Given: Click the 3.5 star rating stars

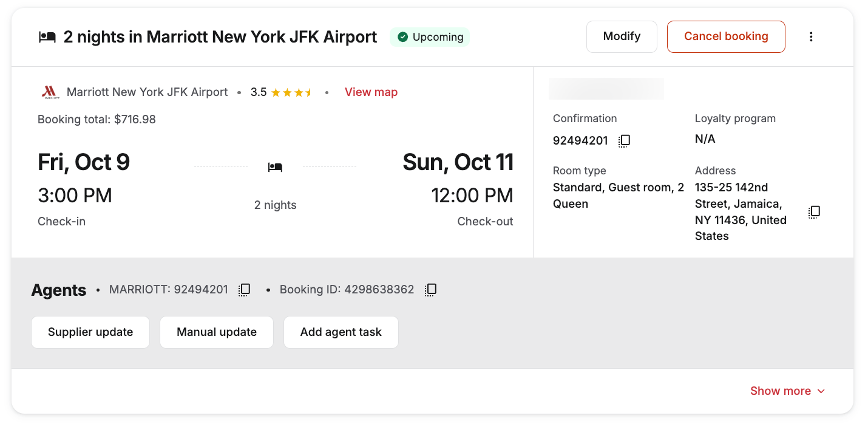Looking at the screenshot, I should [x=291, y=92].
